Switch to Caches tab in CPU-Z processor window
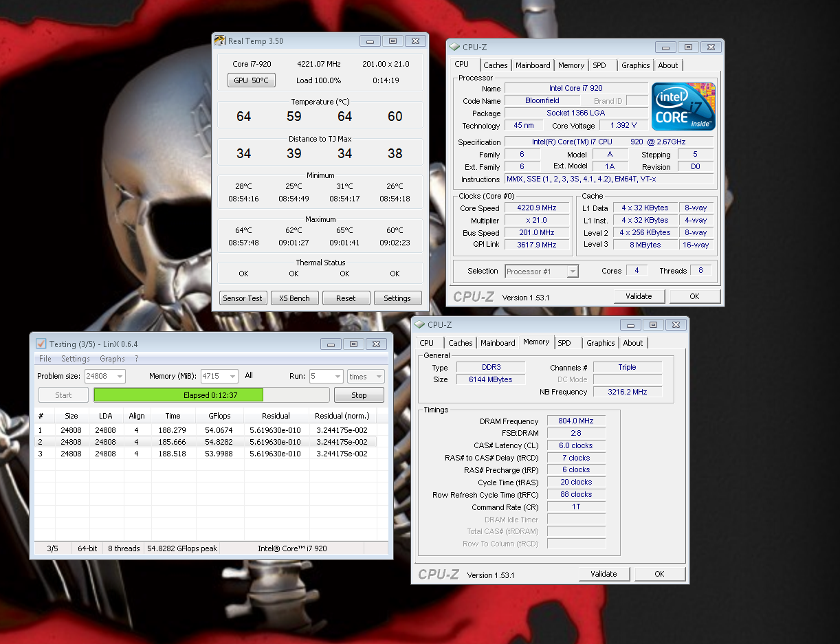This screenshot has height=644, width=840. (x=495, y=65)
